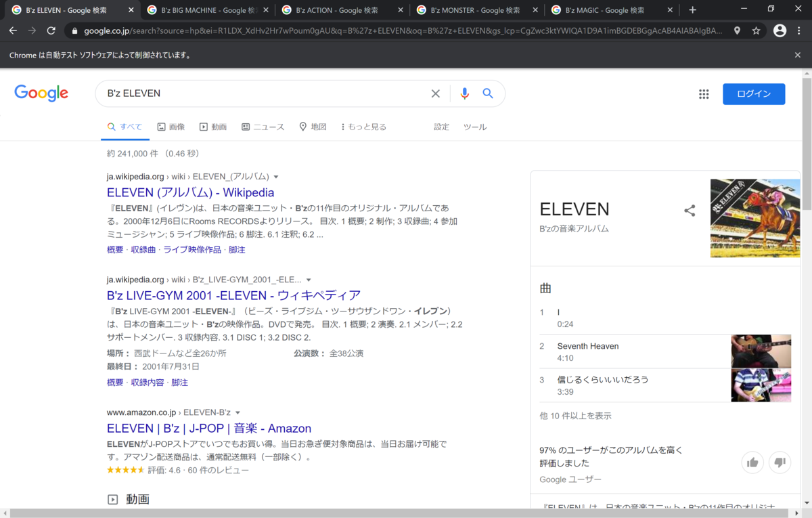Bookmark this page with the star icon

pyautogui.click(x=756, y=30)
